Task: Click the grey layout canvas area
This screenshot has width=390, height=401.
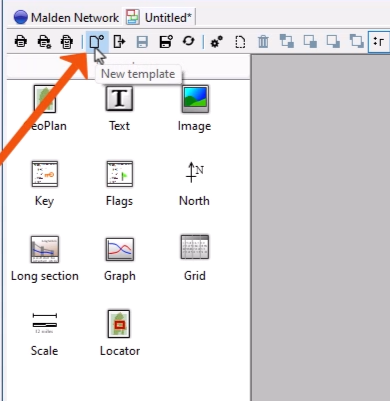Action: click(320, 227)
